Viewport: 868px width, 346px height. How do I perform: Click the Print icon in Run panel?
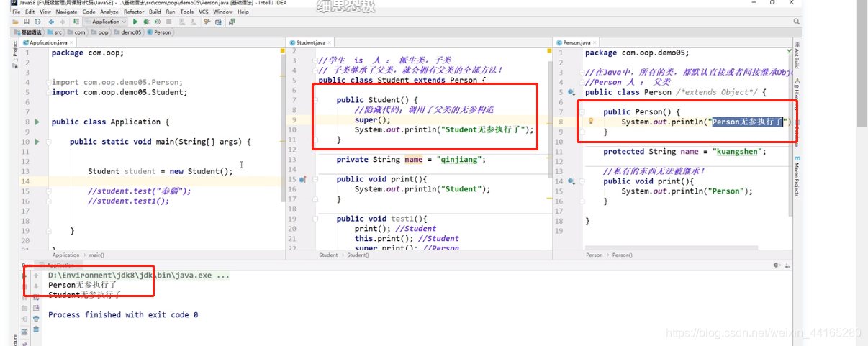click(36, 319)
